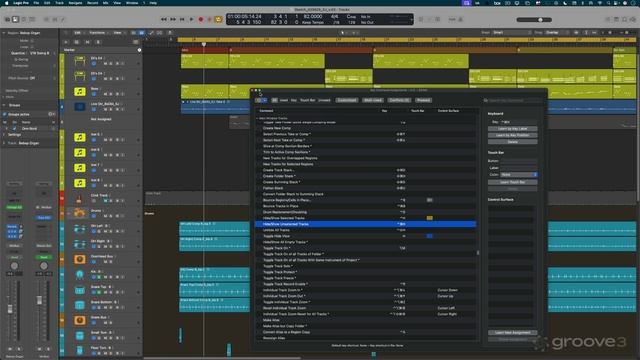Click the Learn by Key Position button
Viewport: 640px width, 360px height.
point(512,135)
